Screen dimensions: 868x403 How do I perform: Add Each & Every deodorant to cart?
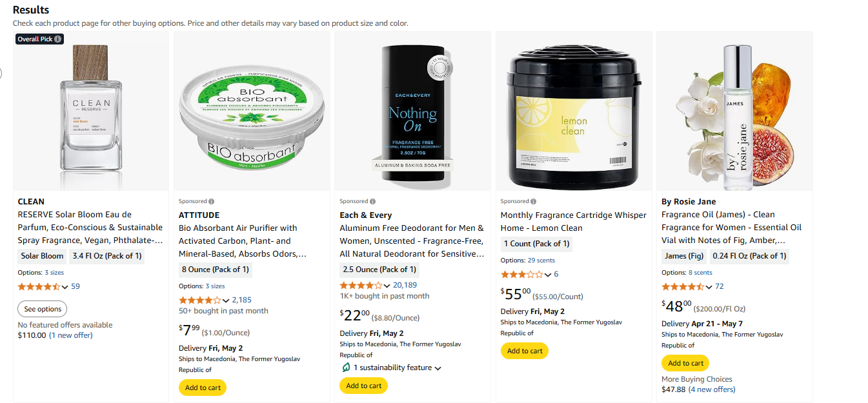[x=363, y=386]
